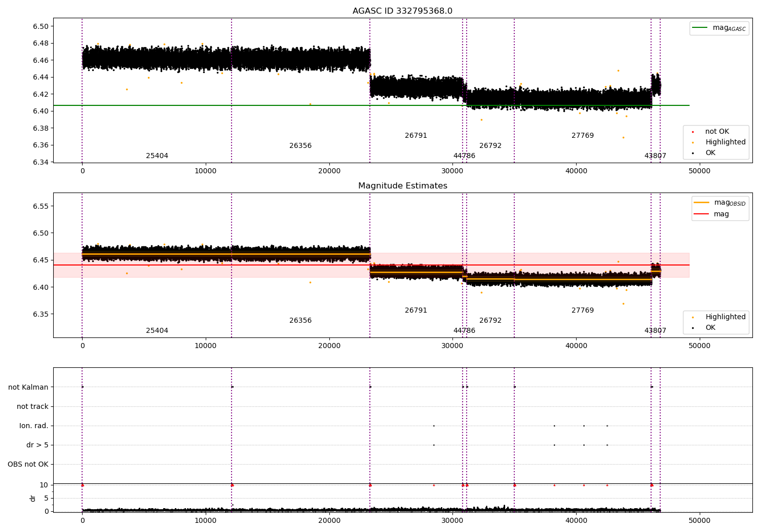The image size is (760, 532).
Task: Click the "AGASC ID 332795368.0" plot title
Action: [x=402, y=11]
